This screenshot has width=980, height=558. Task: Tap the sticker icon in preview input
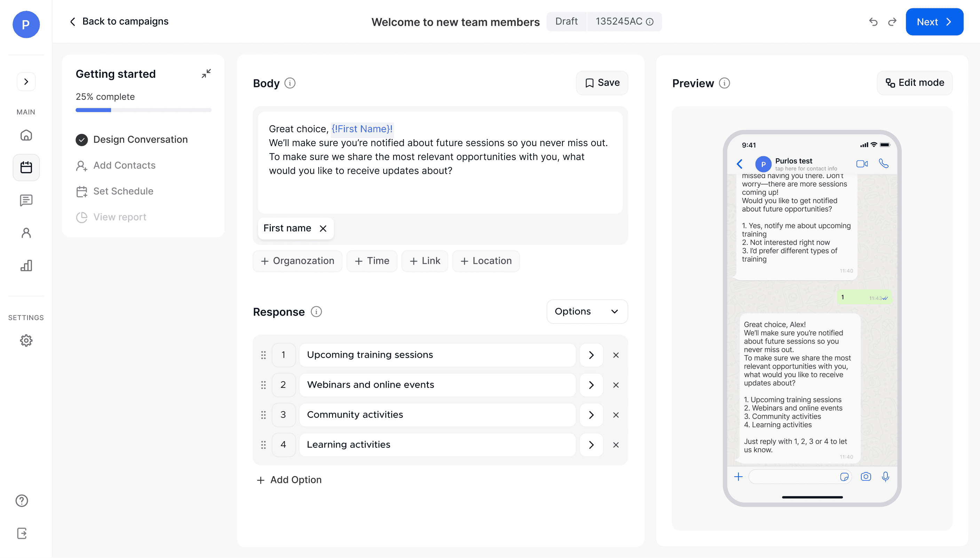[x=844, y=477]
